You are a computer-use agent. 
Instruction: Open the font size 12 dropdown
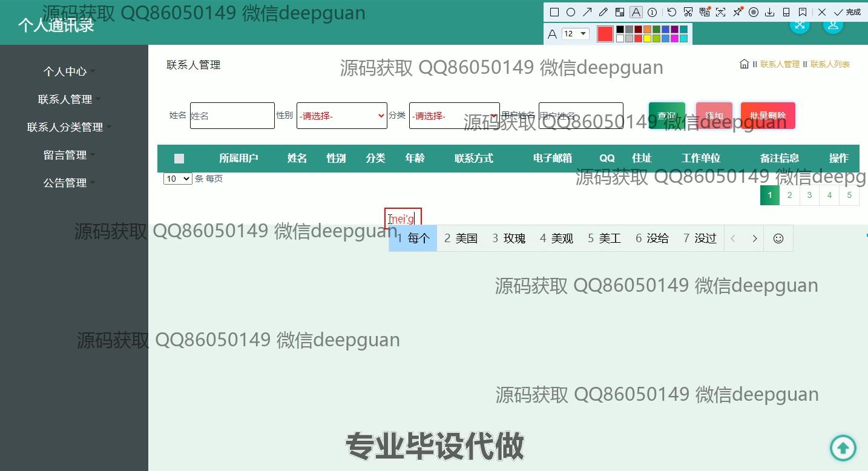point(575,34)
